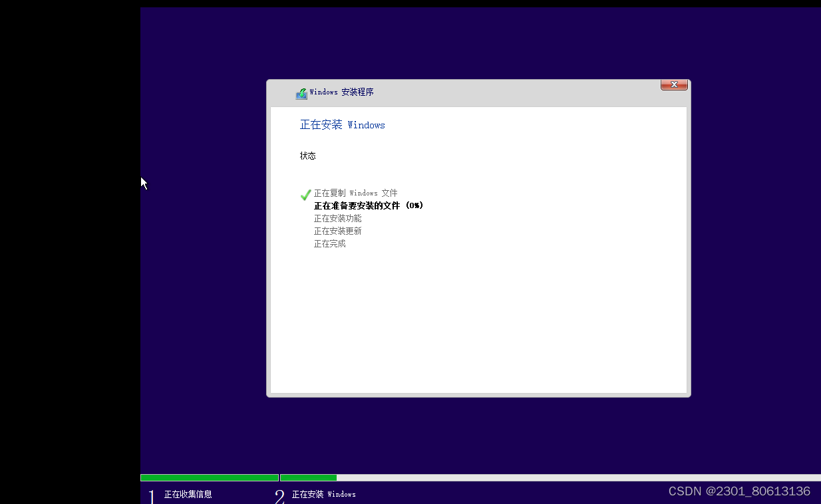Select the 正在完成 status line
Viewport: 821px width, 504px height.
[329, 243]
